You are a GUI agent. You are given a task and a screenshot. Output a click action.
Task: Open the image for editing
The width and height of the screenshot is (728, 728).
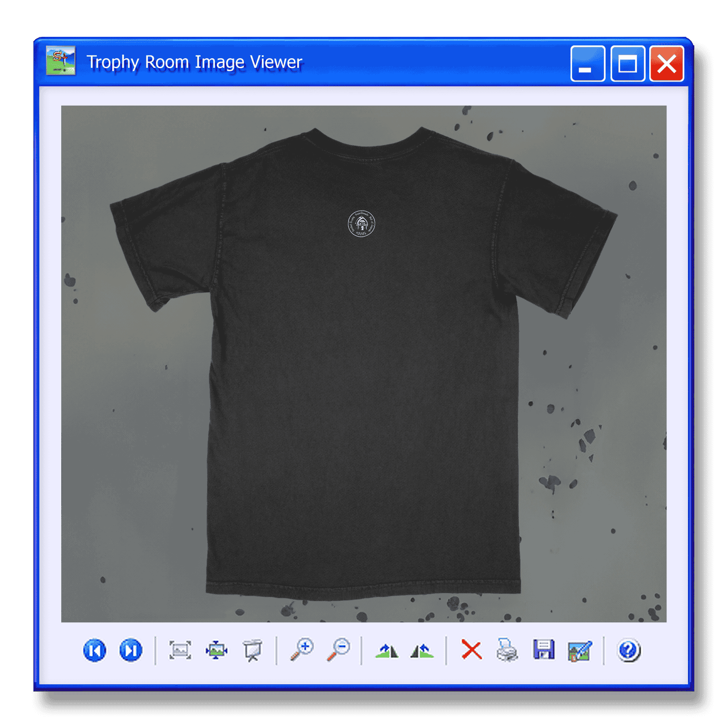pos(580,651)
